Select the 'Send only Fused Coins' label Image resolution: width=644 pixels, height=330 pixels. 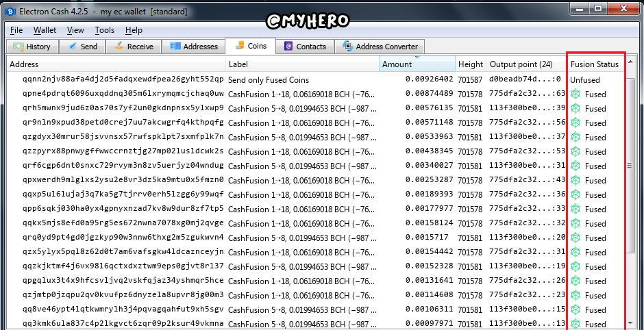pyautogui.click(x=269, y=80)
